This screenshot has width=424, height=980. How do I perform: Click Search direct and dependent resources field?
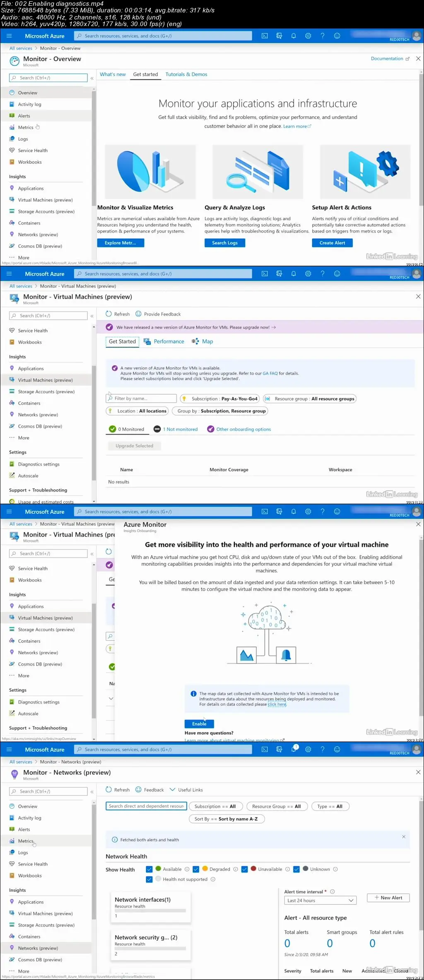[x=146, y=806]
